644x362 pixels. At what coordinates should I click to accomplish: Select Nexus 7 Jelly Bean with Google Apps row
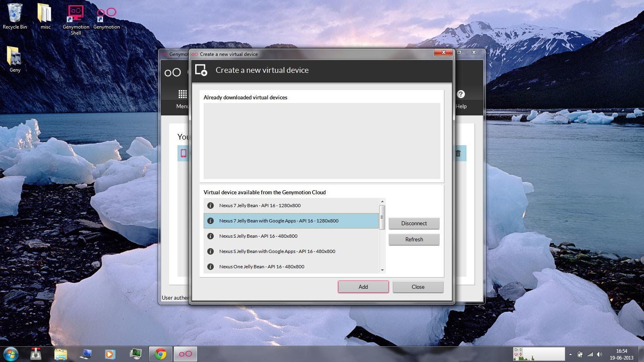(291, 221)
